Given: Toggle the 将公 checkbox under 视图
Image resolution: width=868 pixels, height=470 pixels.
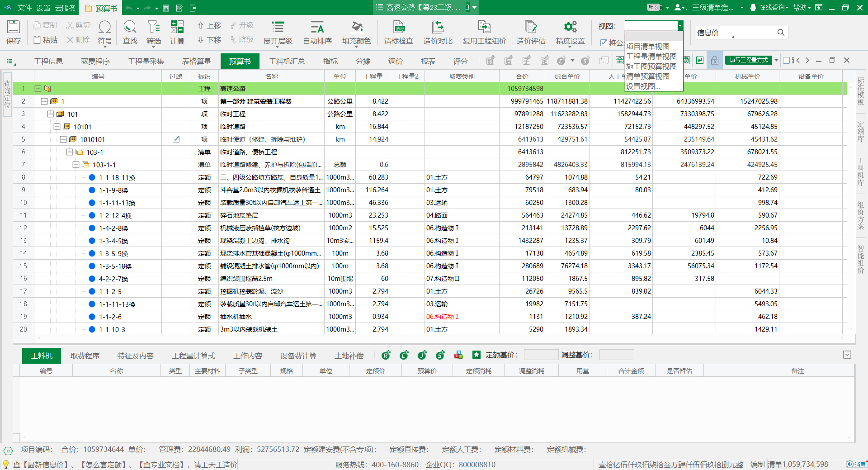Looking at the screenshot, I should tap(604, 43).
